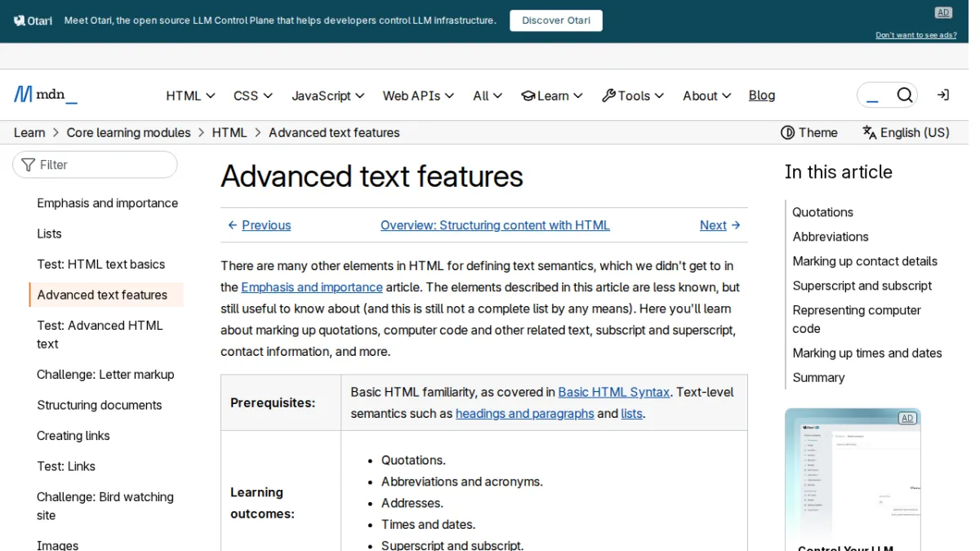Open Test: HTML text basics
980x551 pixels.
(100, 264)
